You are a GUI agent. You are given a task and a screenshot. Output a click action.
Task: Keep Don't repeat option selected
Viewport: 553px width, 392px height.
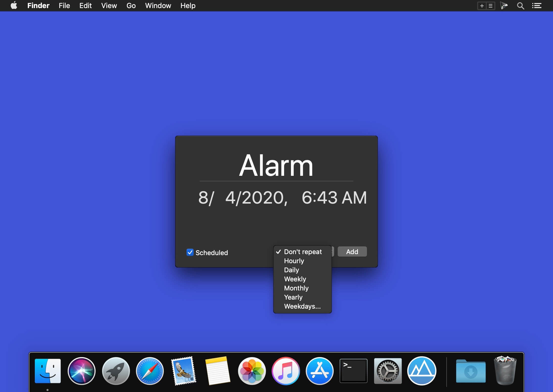(x=302, y=252)
